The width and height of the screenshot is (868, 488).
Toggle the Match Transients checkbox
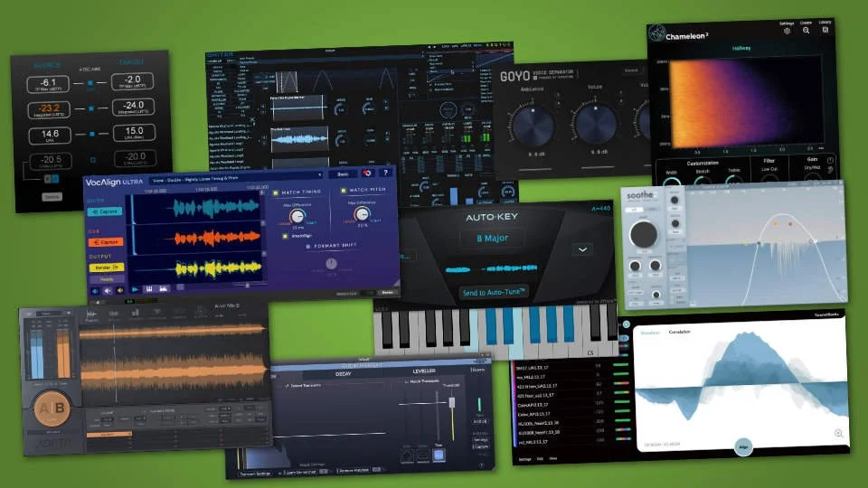point(406,381)
